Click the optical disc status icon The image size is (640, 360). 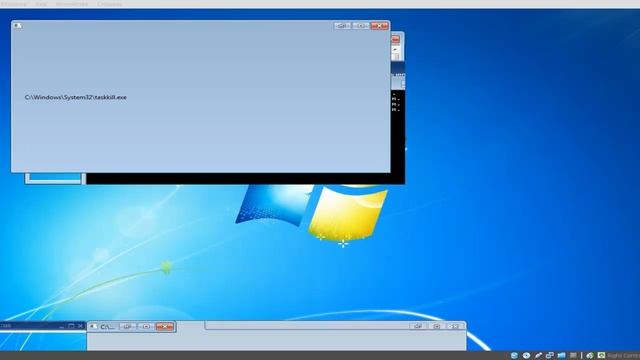pyautogui.click(x=527, y=356)
